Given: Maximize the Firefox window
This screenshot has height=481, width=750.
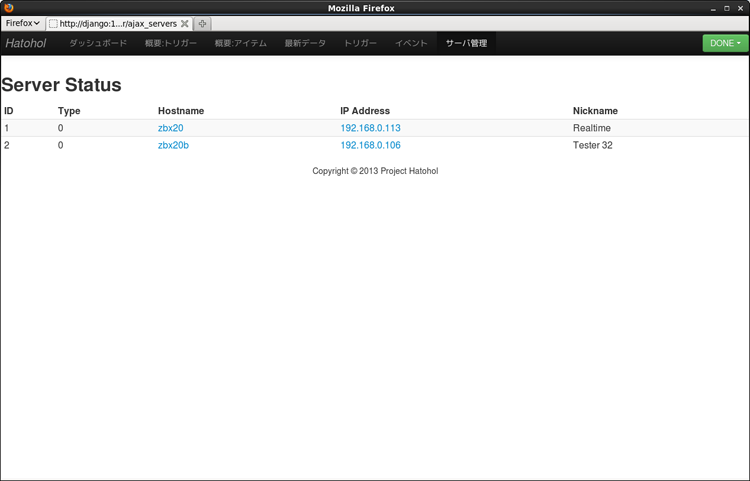Looking at the screenshot, I should coord(726,8).
